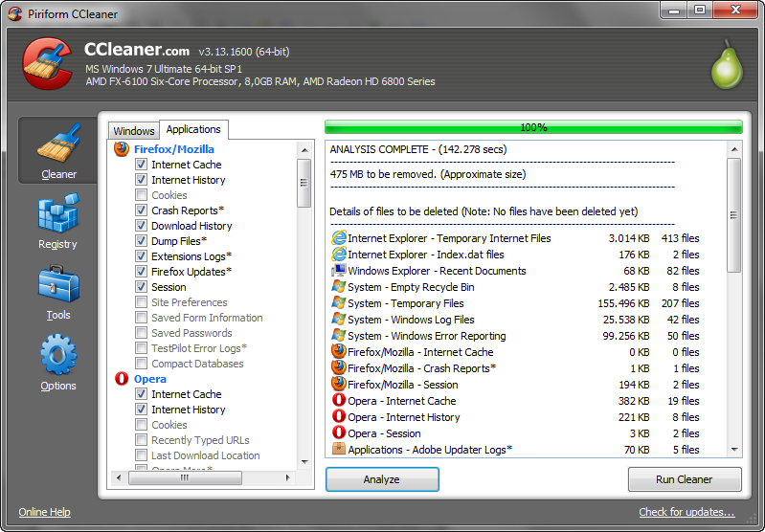Click Opera Internet Cache result icon
Screen dimensions: 765x532
pyautogui.click(x=339, y=400)
